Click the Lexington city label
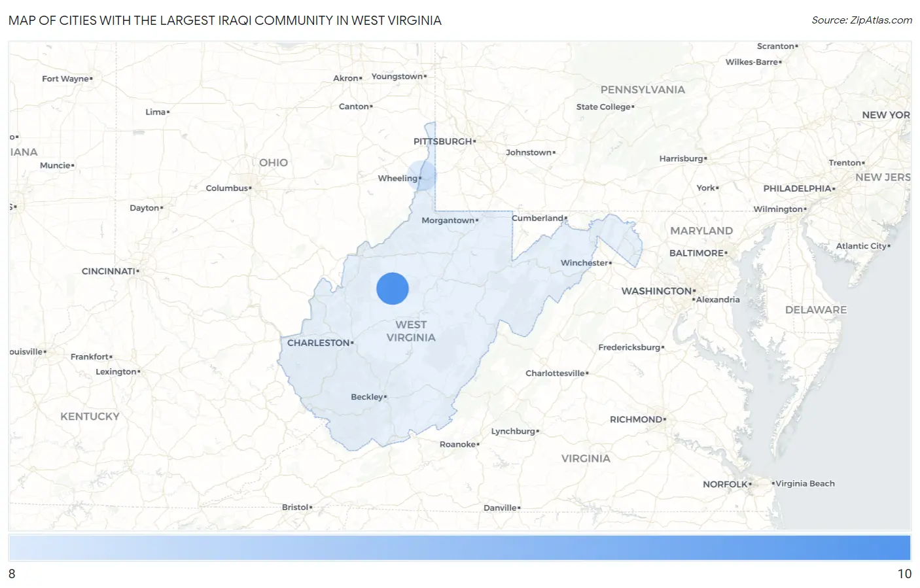 [116, 372]
